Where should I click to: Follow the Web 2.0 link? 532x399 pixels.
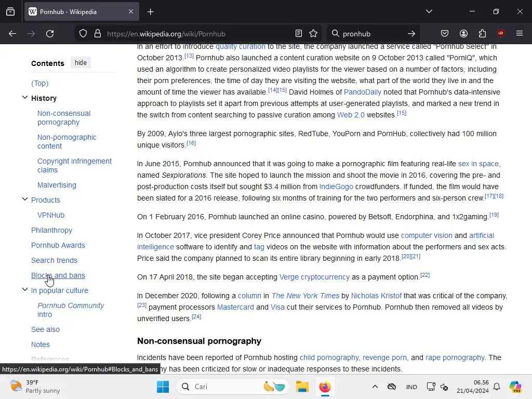[351, 115]
